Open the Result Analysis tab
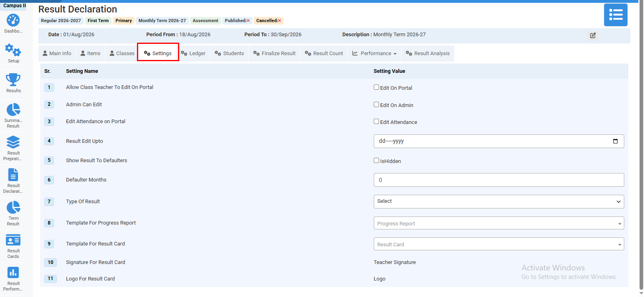Viewport: 644px width, 297px height. point(428,54)
